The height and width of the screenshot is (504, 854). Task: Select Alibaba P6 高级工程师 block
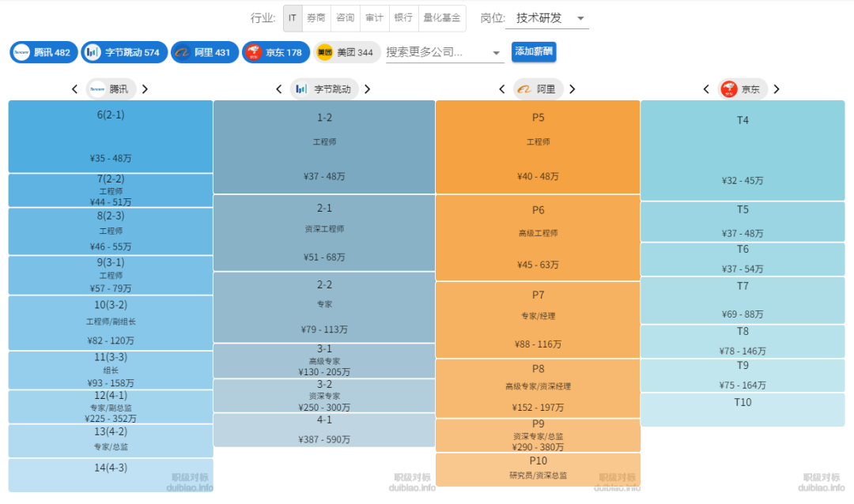[538, 238]
